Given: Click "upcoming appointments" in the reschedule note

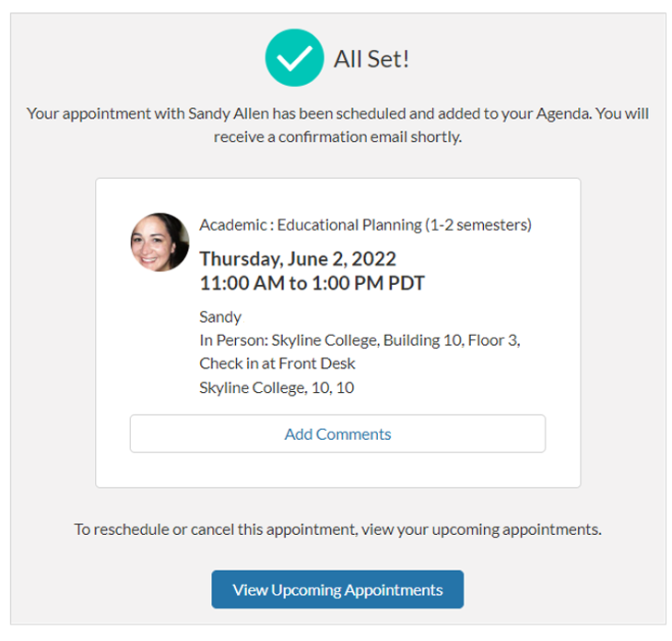Looking at the screenshot, I should click(538, 529).
